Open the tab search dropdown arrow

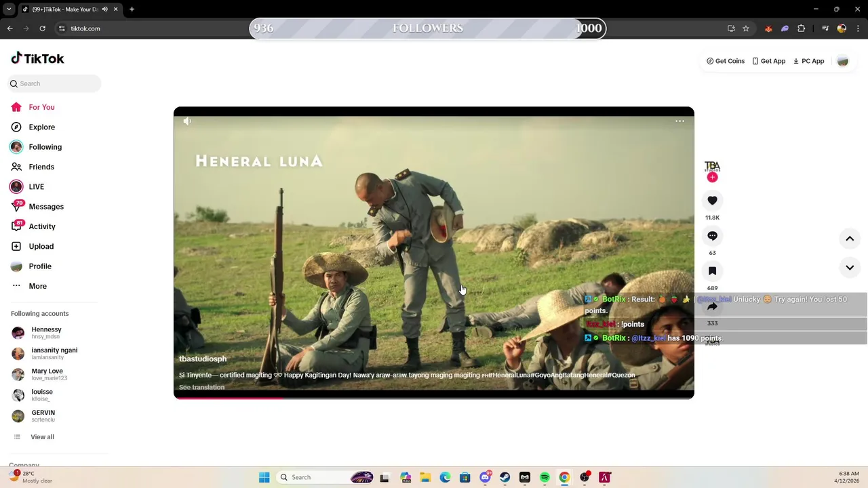coord(9,9)
